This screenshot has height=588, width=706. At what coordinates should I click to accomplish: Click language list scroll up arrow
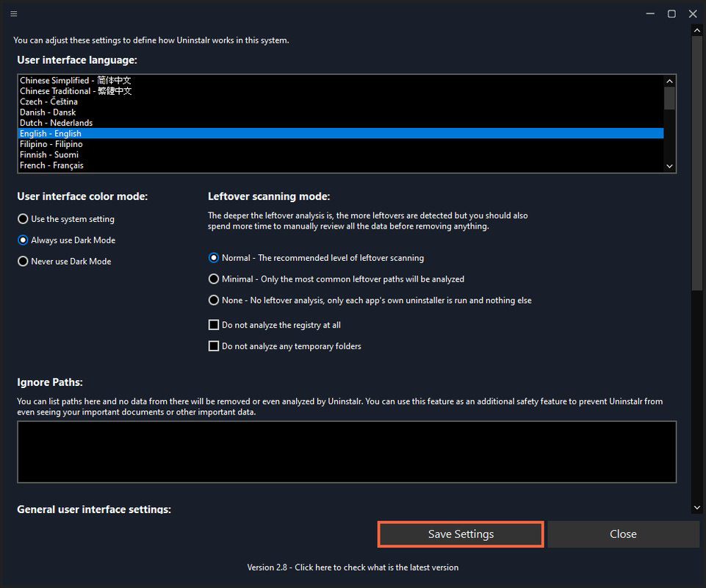669,81
